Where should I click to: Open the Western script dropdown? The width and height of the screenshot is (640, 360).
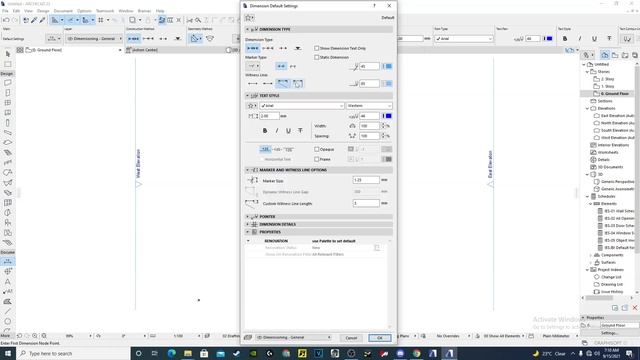pos(369,106)
